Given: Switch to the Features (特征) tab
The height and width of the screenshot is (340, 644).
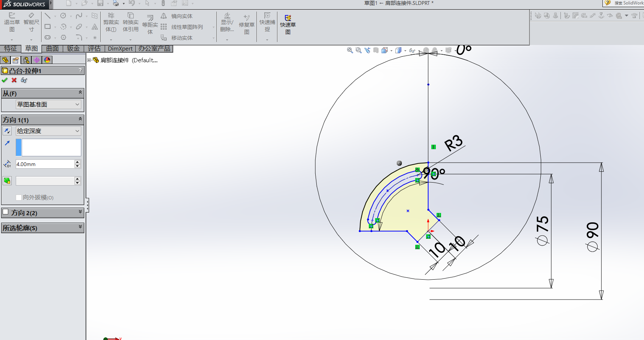Looking at the screenshot, I should tap(10, 48).
